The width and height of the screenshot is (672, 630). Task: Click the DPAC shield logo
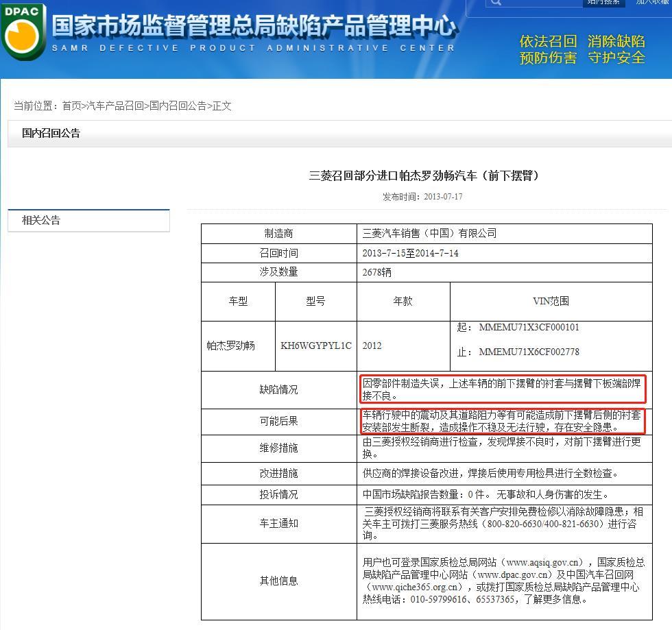coord(23,32)
